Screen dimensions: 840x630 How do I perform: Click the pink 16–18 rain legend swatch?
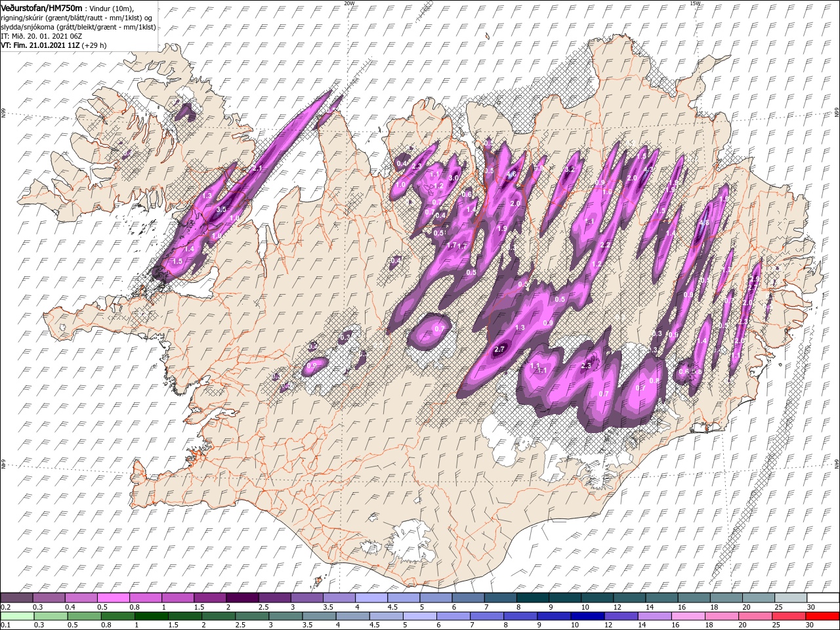(x=688, y=616)
